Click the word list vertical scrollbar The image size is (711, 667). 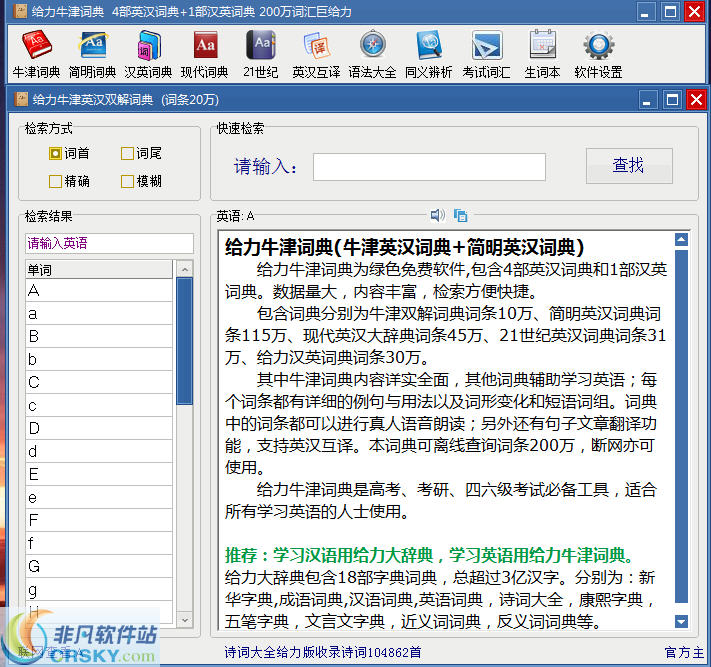click(x=184, y=340)
